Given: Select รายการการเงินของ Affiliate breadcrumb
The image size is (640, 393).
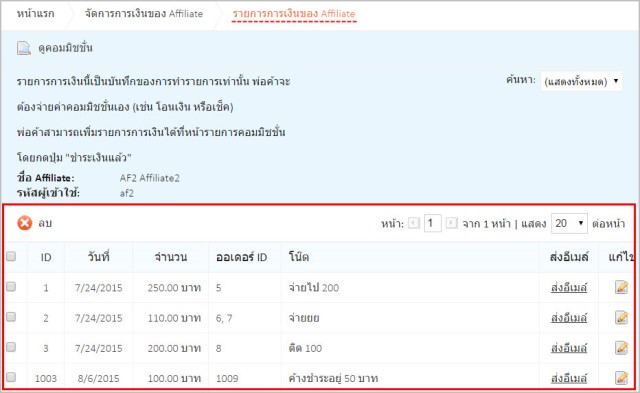Looking at the screenshot, I should [x=294, y=13].
